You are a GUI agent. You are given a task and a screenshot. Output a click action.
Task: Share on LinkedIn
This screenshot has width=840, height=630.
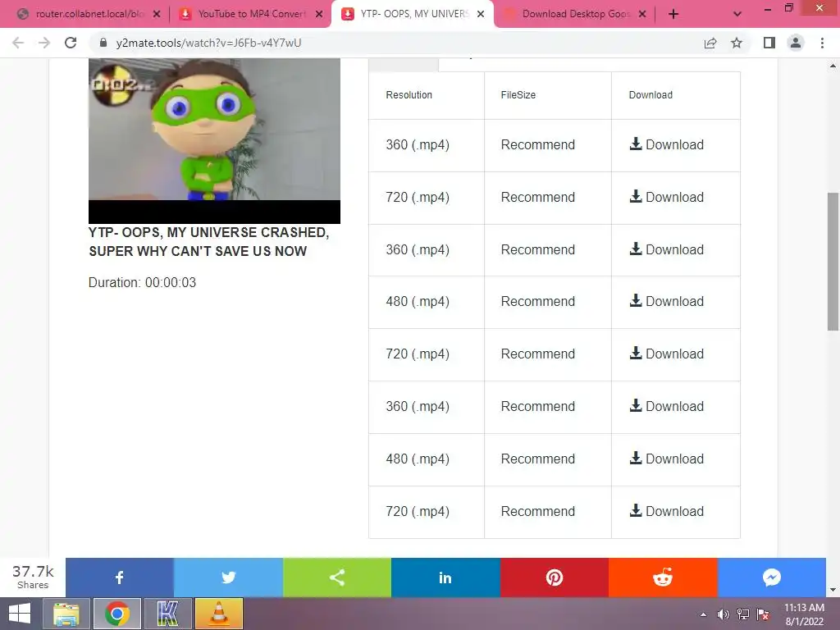pos(445,577)
